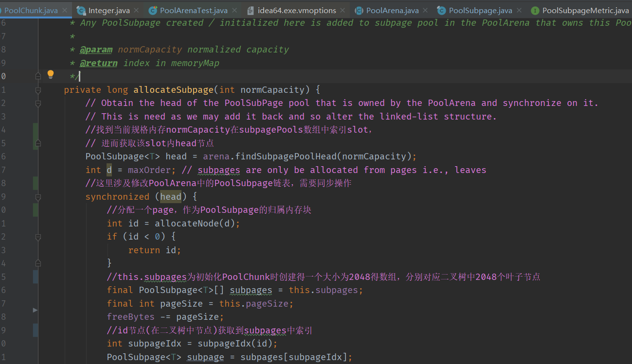Click the test class icon on PoolArenaTest.java tab

153,10
